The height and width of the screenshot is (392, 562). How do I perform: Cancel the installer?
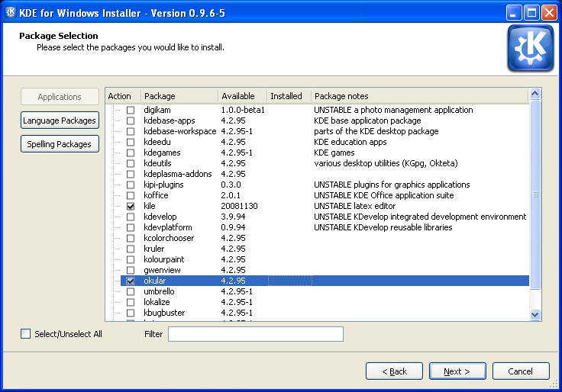click(521, 371)
